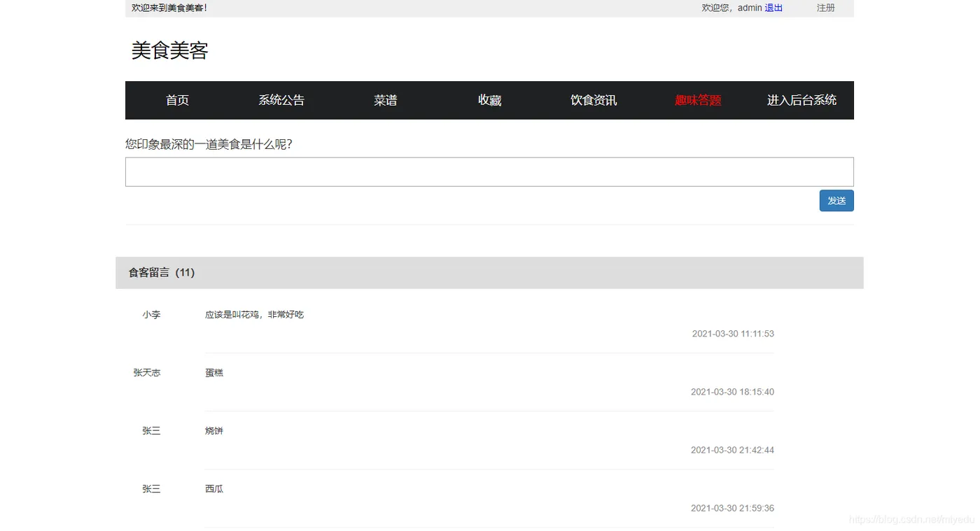Screen dimensions: 980x531
Task: Click the question 您印象最深的一道美食是什么呢?
Action: [209, 144]
